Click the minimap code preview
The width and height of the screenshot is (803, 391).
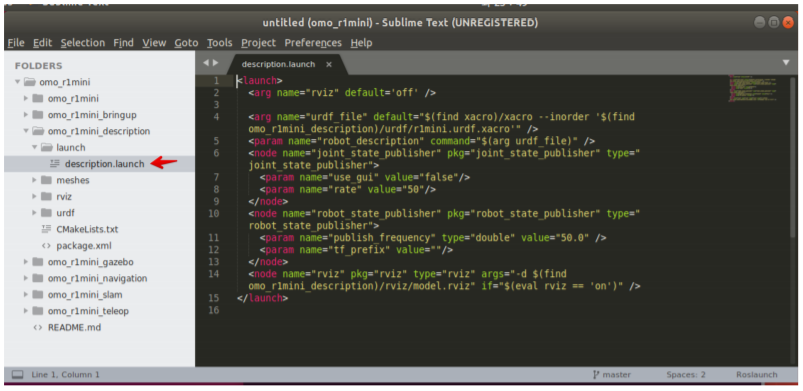point(753,88)
